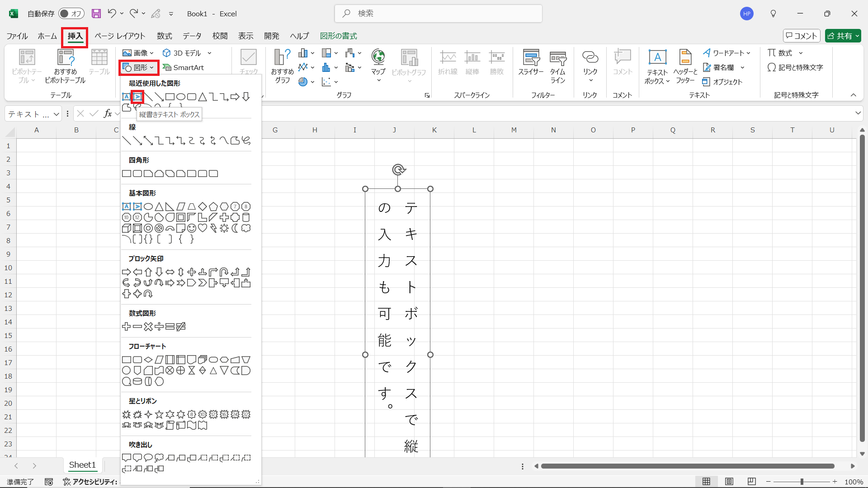Insert a timeline (タイムライン) filter
868x488 pixels.
click(x=558, y=67)
